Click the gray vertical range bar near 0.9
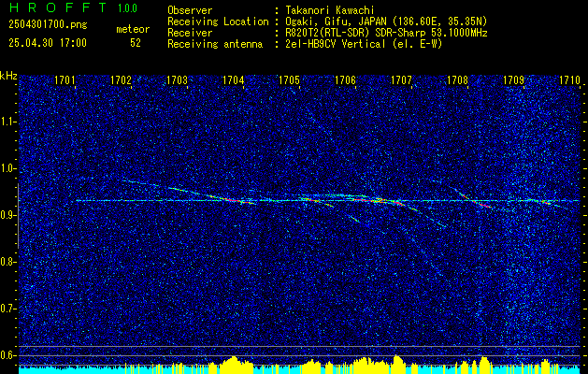The height and width of the screenshot is (374, 588). tap(18, 216)
